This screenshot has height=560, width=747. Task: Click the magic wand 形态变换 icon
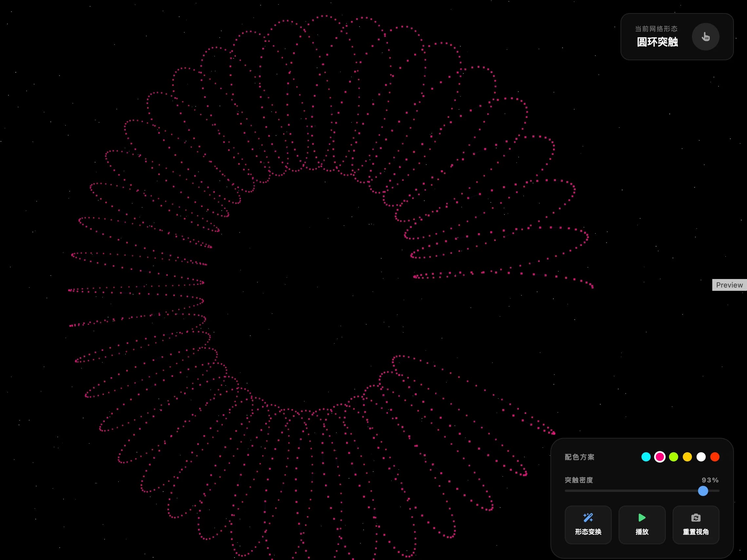tap(588, 517)
